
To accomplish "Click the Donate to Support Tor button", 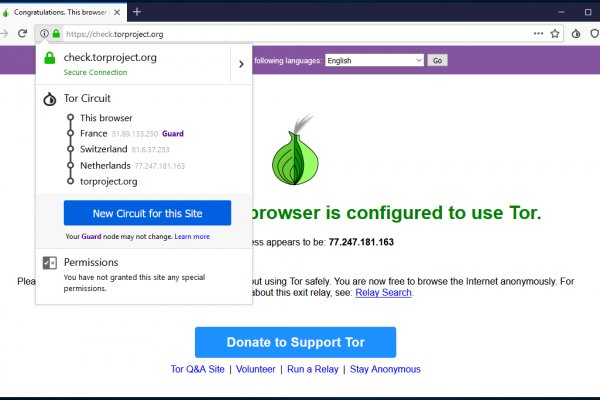I will (x=295, y=342).
